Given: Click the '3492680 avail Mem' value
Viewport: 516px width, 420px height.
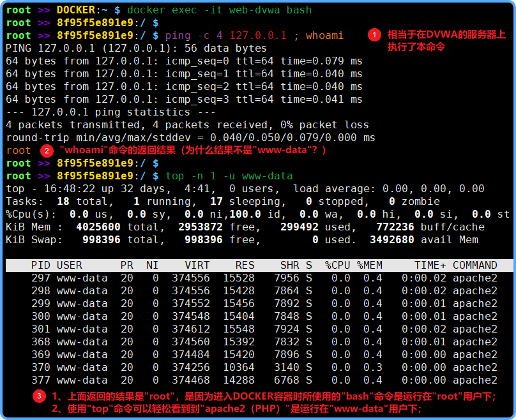Looking at the screenshot, I should click(424, 240).
